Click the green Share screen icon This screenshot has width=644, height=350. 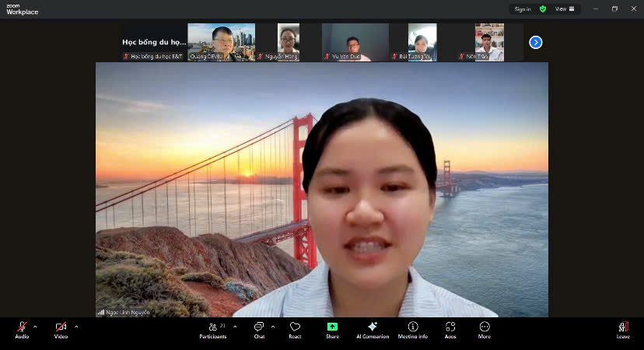coord(332,327)
